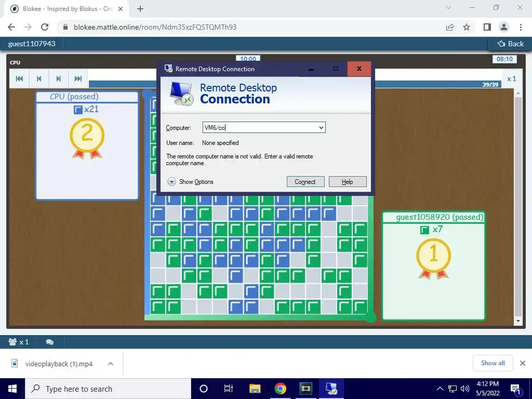532x399 pixels.
Task: Select the Blokee browser tab
Action: pos(66,9)
